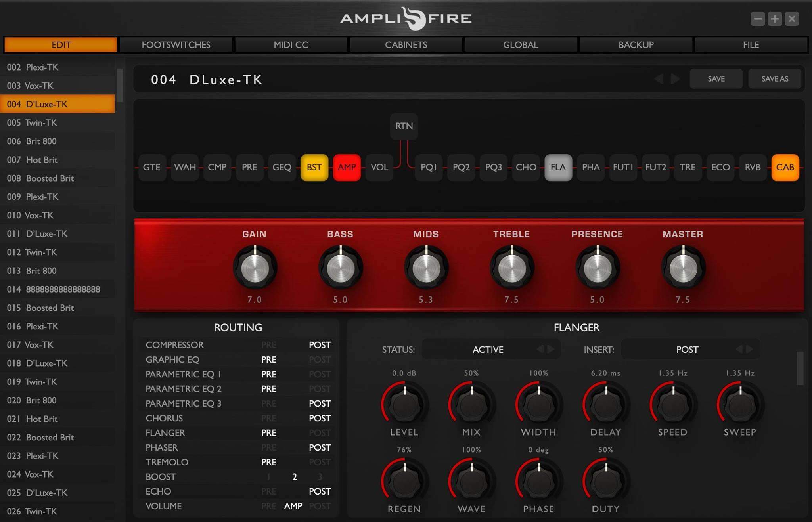Select the BST boost block in signal chain

tap(314, 167)
